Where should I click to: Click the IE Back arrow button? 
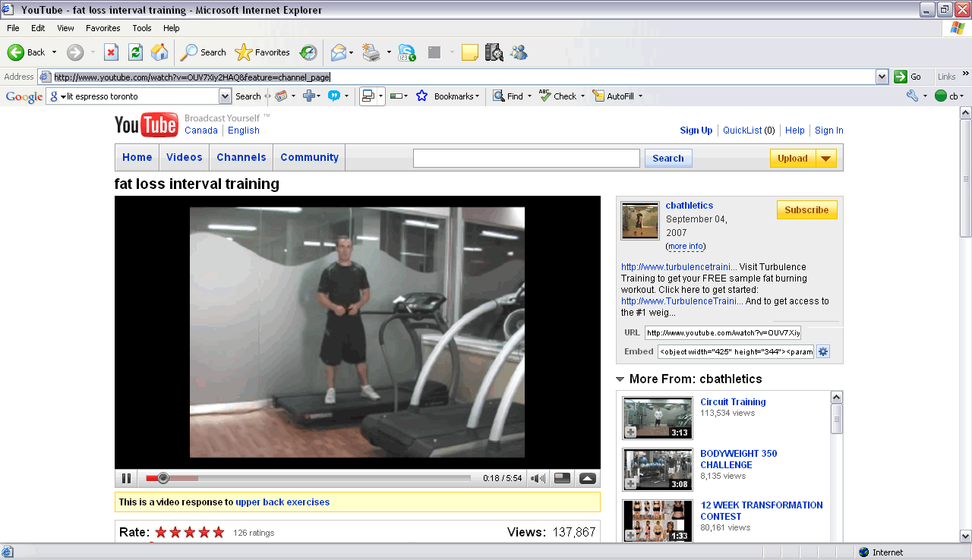(x=27, y=52)
